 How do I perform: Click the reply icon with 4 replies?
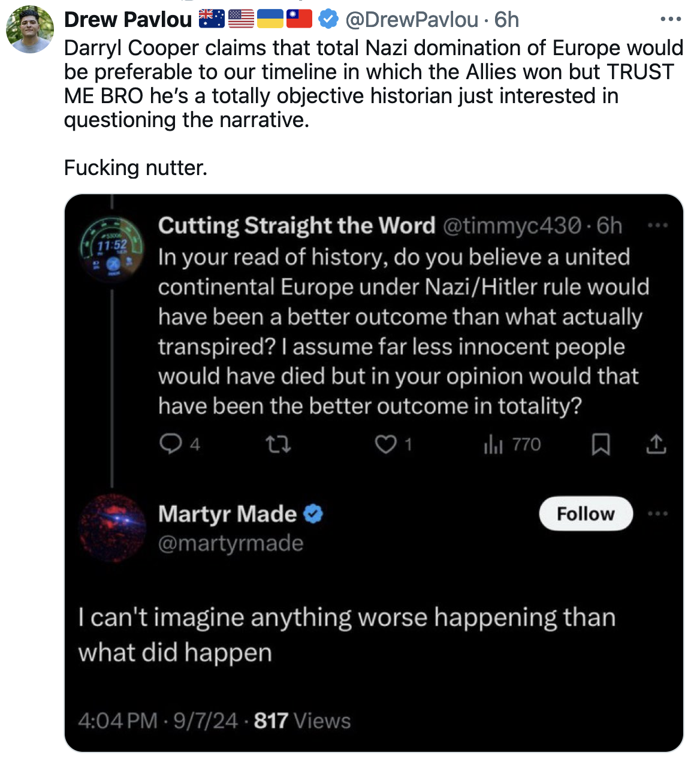tap(171, 444)
